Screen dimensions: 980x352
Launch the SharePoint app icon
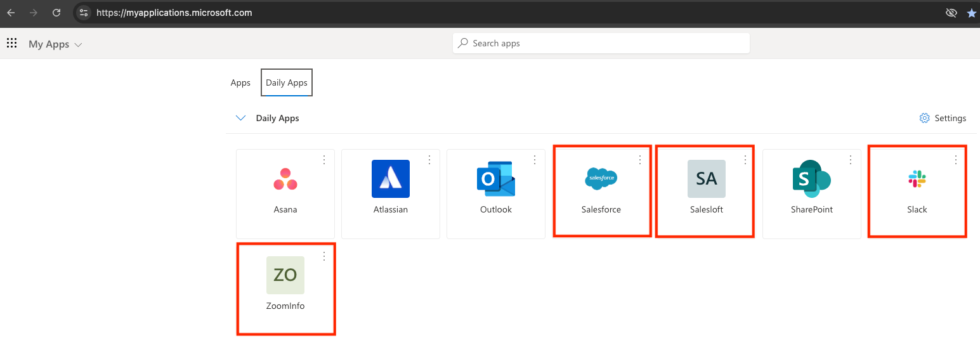(x=811, y=179)
